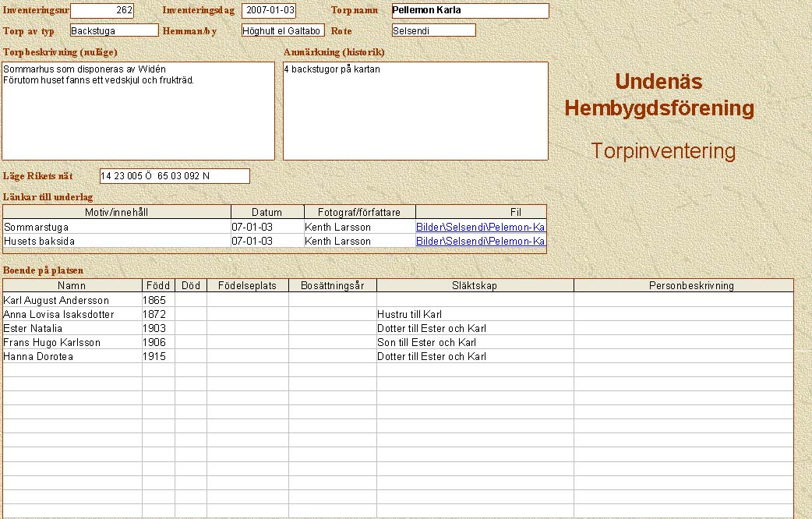812x519 pixels.
Task: Click the Torp av typ Backstuga field
Action: [114, 30]
